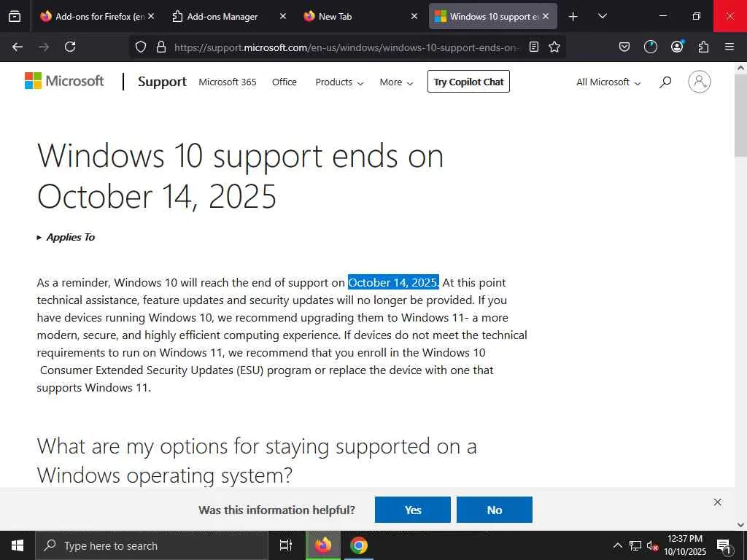Screen dimensions: 747x560
Task: Bookmark this page with star icon
Action: click(x=554, y=47)
